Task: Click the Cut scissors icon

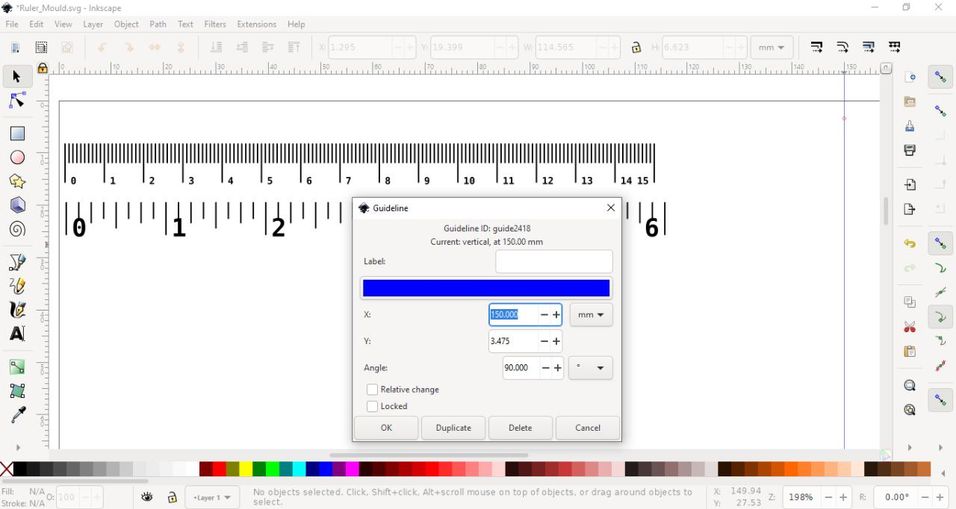Action: 910,327
